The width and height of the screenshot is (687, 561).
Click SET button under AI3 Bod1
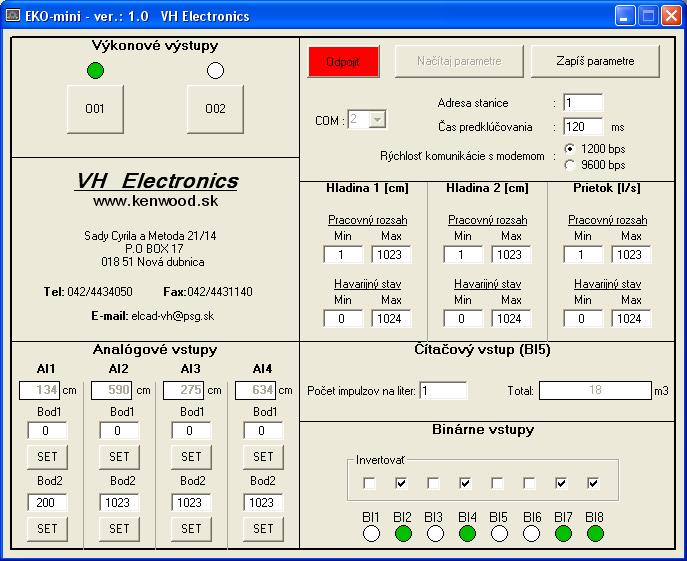coord(191,457)
